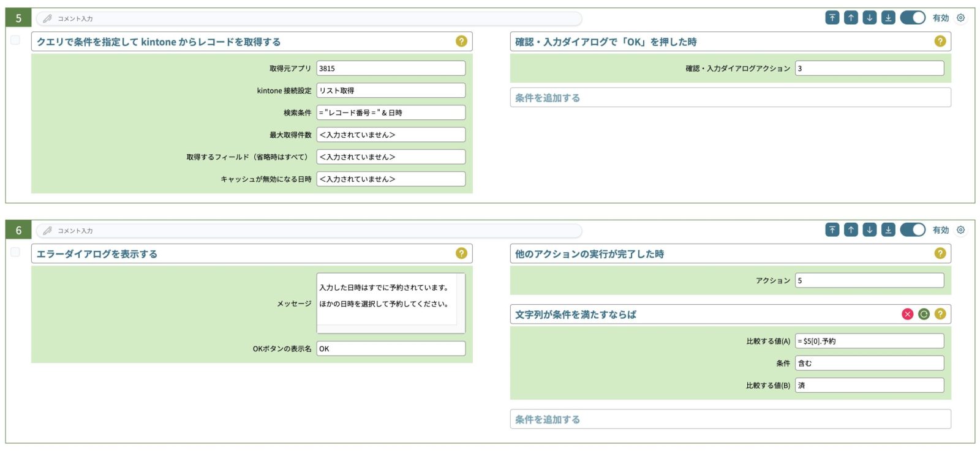Click 条件を追加する in row 6
Image resolution: width=980 pixels, height=451 pixels.
(x=729, y=419)
